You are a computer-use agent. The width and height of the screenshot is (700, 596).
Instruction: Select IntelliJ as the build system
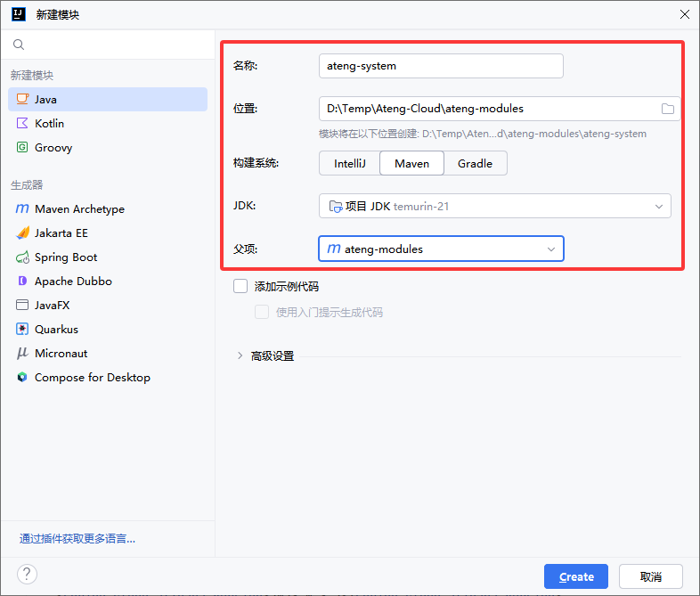click(x=349, y=164)
